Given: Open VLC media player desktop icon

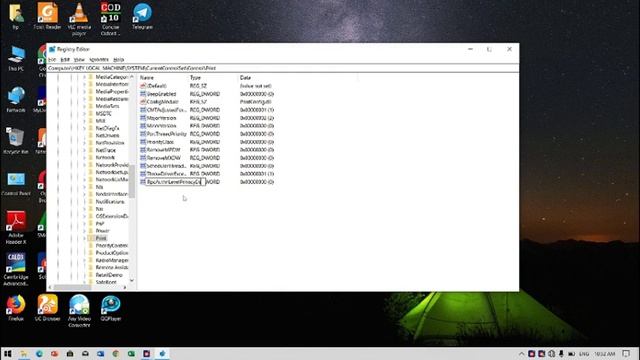Looking at the screenshot, I should pyautogui.click(x=79, y=19).
